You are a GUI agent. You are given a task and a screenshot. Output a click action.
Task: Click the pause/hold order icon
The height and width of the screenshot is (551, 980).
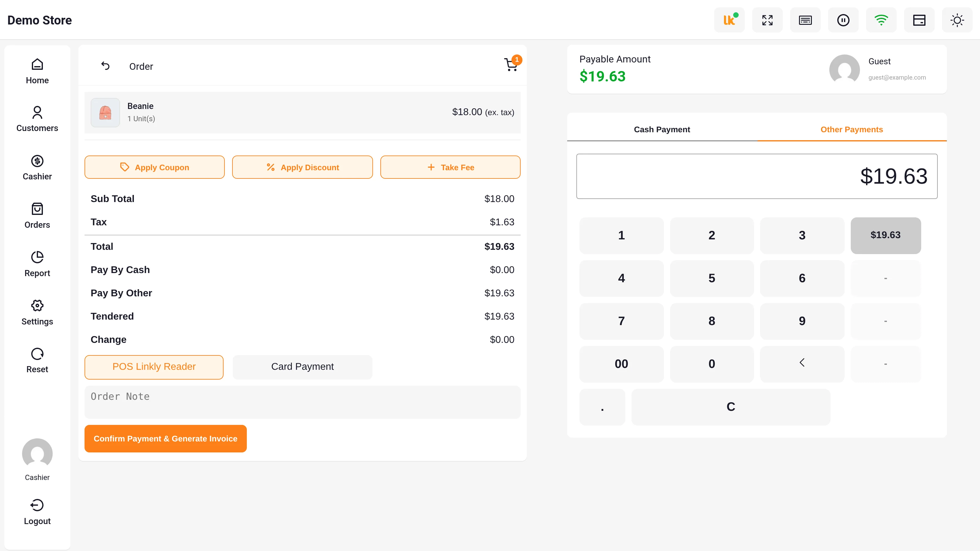(843, 20)
